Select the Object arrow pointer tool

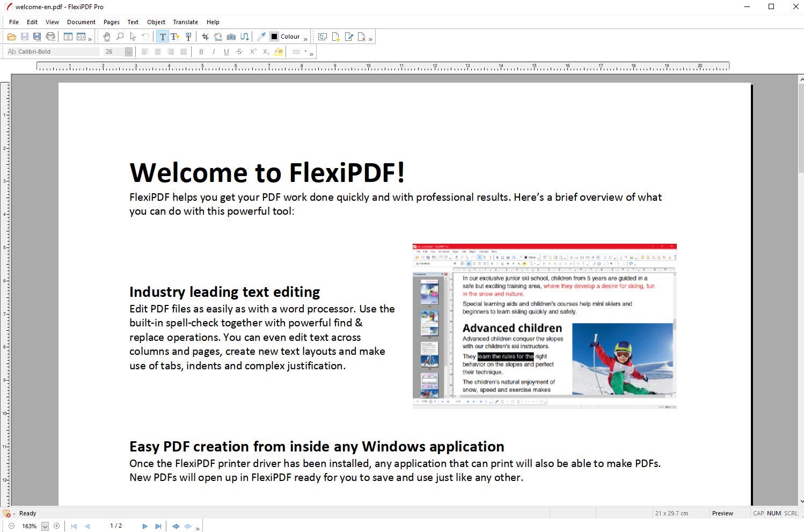pos(133,37)
